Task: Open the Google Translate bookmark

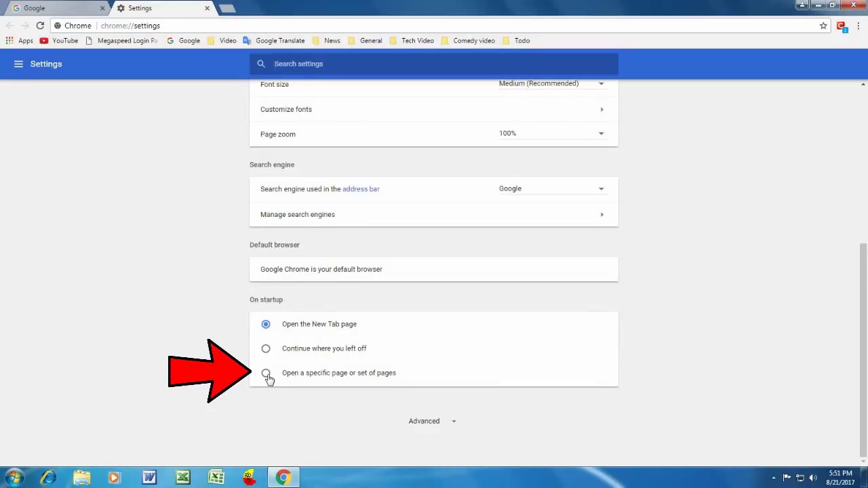Action: 273,41
